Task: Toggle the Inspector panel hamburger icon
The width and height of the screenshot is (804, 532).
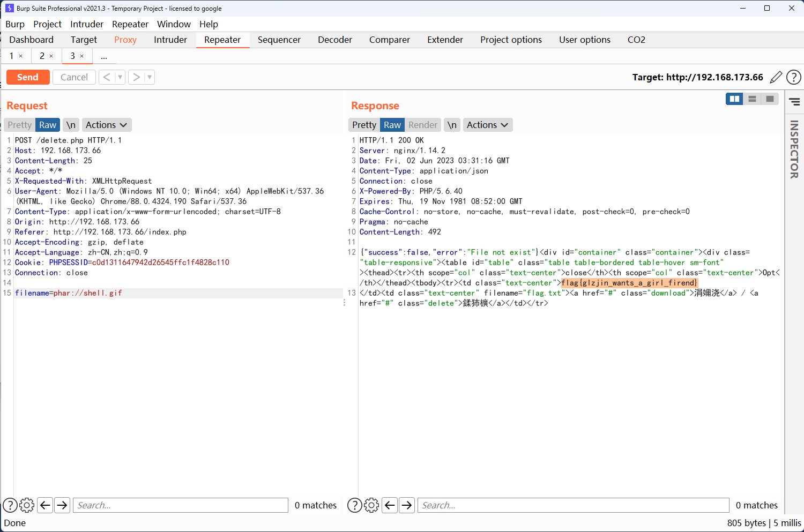Action: [x=794, y=101]
